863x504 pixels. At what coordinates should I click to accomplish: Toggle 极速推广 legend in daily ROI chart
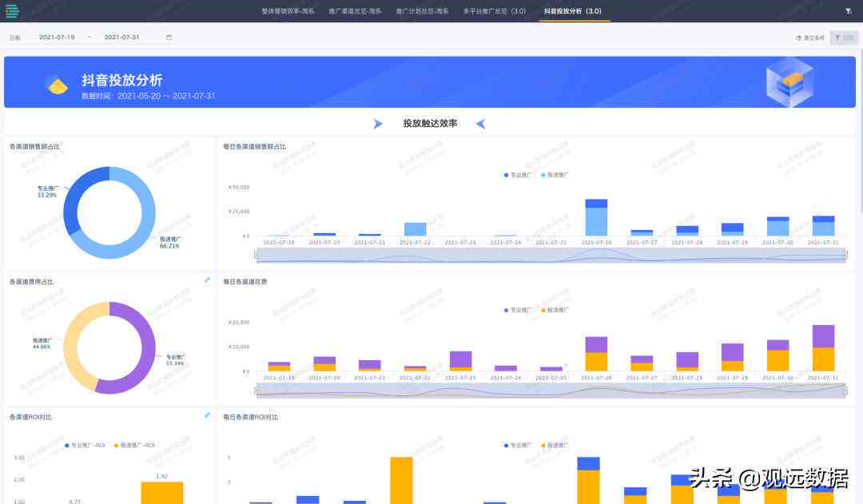click(555, 445)
